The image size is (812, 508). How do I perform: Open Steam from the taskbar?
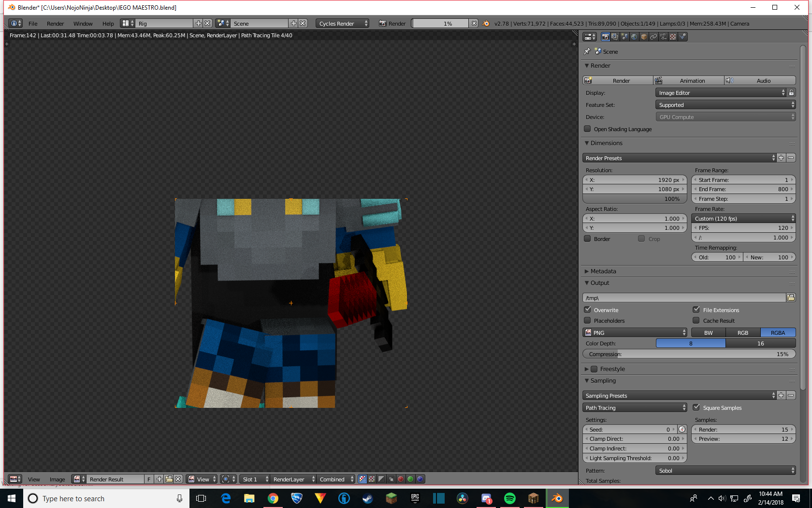(x=368, y=498)
